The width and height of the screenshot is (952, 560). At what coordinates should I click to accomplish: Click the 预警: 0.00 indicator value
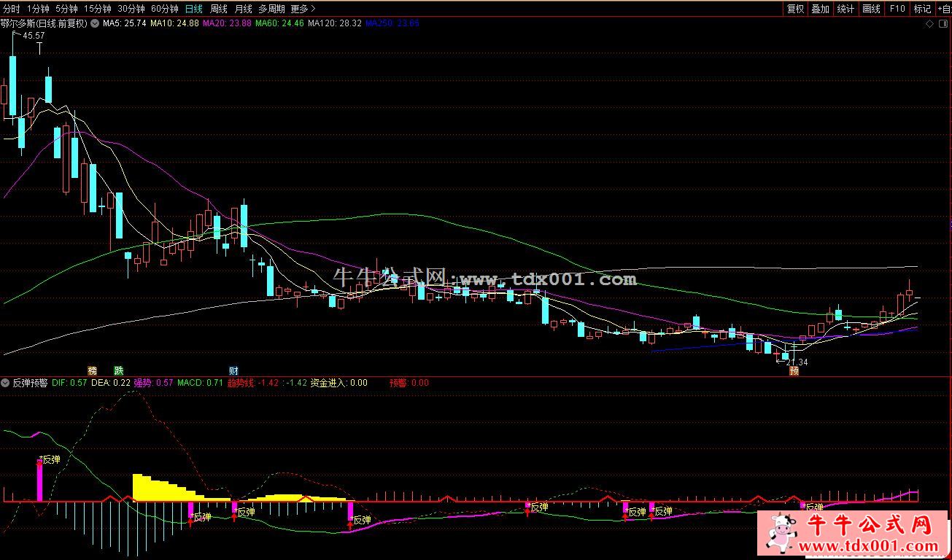click(x=409, y=383)
